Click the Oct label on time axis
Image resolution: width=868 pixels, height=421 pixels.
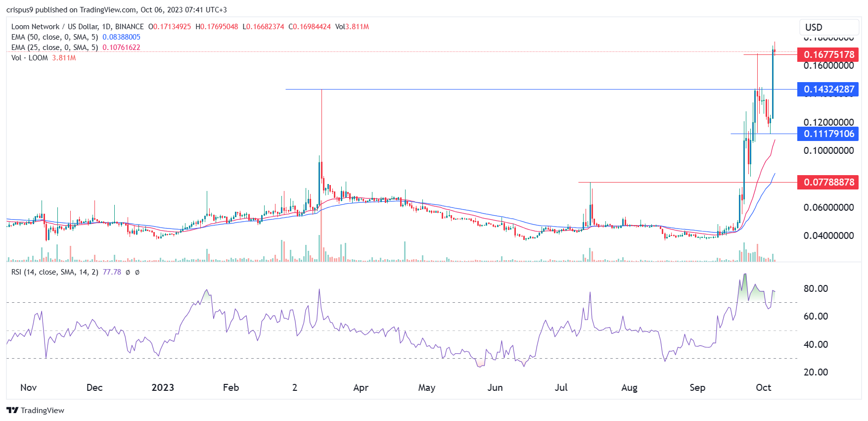[x=763, y=387]
